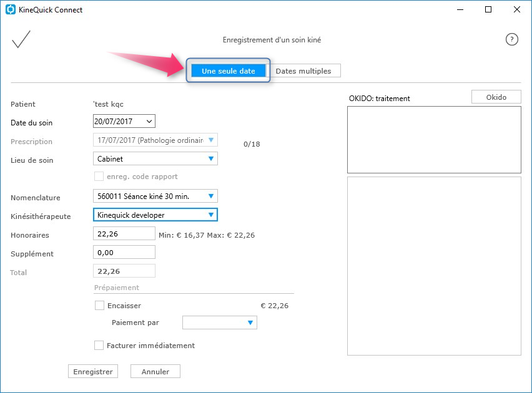532x393 pixels.
Task: Switch to Dates multiples tab
Action: pos(303,71)
